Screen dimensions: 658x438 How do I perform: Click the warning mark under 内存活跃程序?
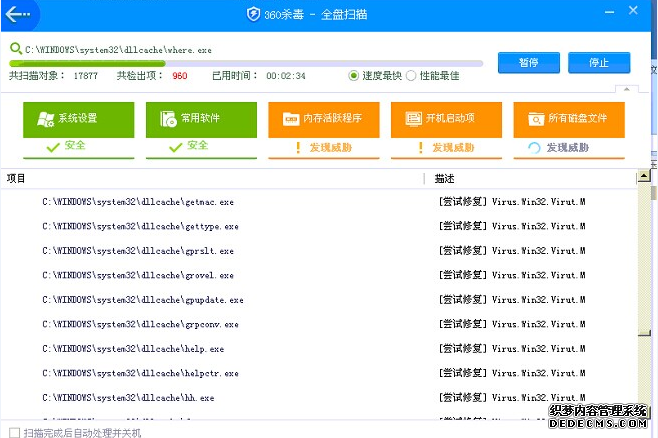(x=298, y=148)
